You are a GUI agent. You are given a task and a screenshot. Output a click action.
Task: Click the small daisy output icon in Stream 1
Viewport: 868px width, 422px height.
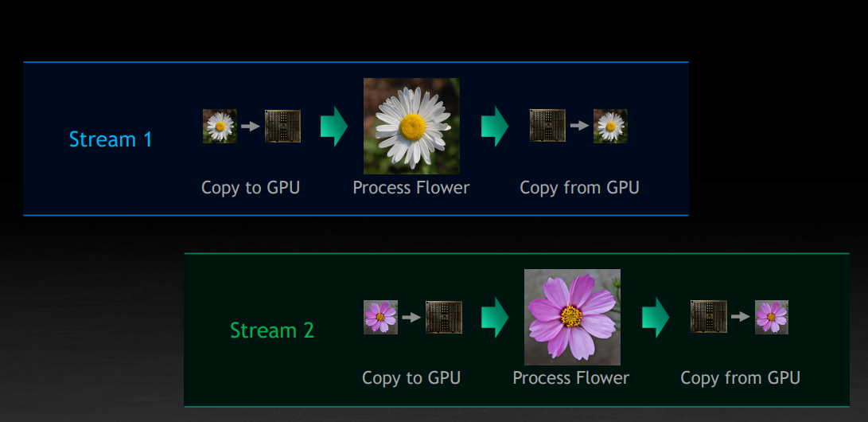(x=610, y=126)
